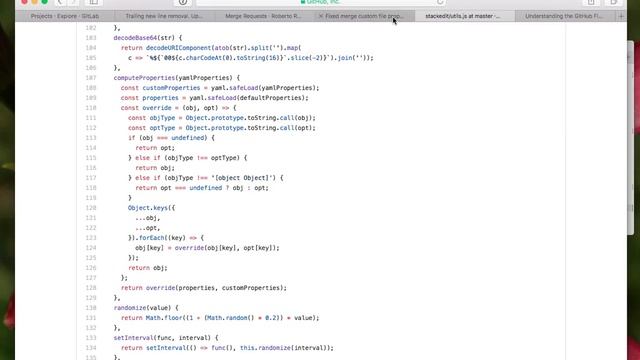Click Math.floor on line 131
640x360 pixels.
(x=164, y=318)
